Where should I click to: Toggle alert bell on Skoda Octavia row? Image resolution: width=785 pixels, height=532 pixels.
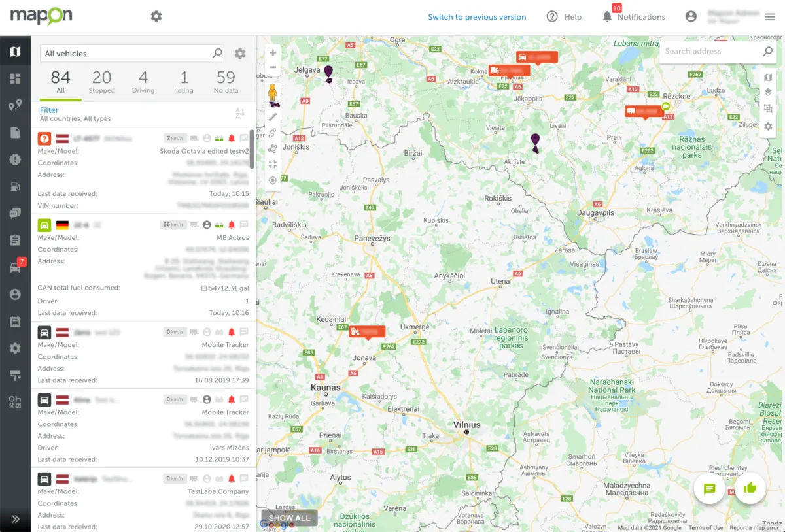tap(231, 139)
